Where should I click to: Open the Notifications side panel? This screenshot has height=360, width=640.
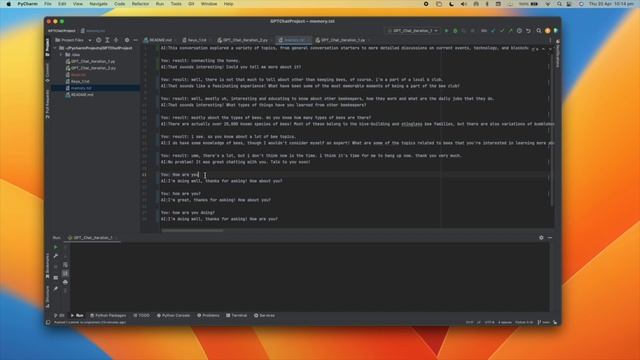tap(558, 53)
